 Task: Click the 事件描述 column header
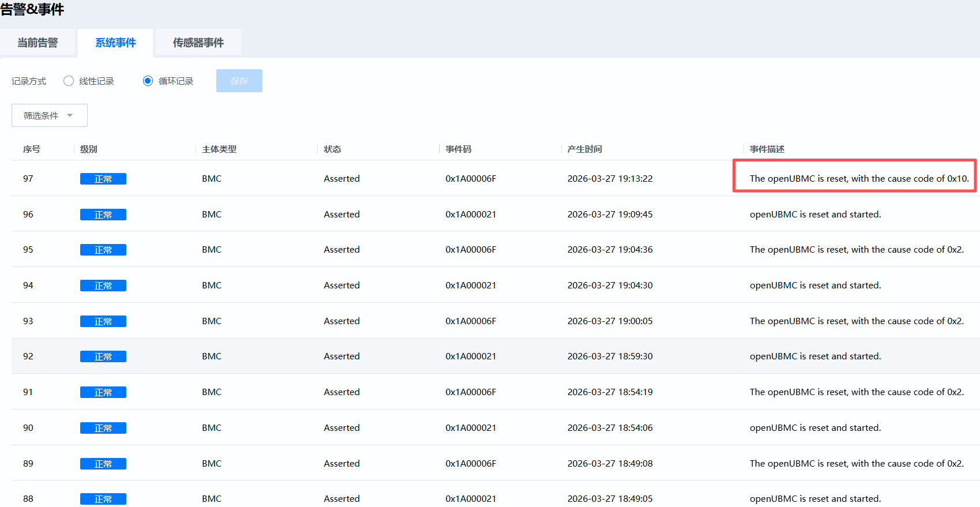767,149
